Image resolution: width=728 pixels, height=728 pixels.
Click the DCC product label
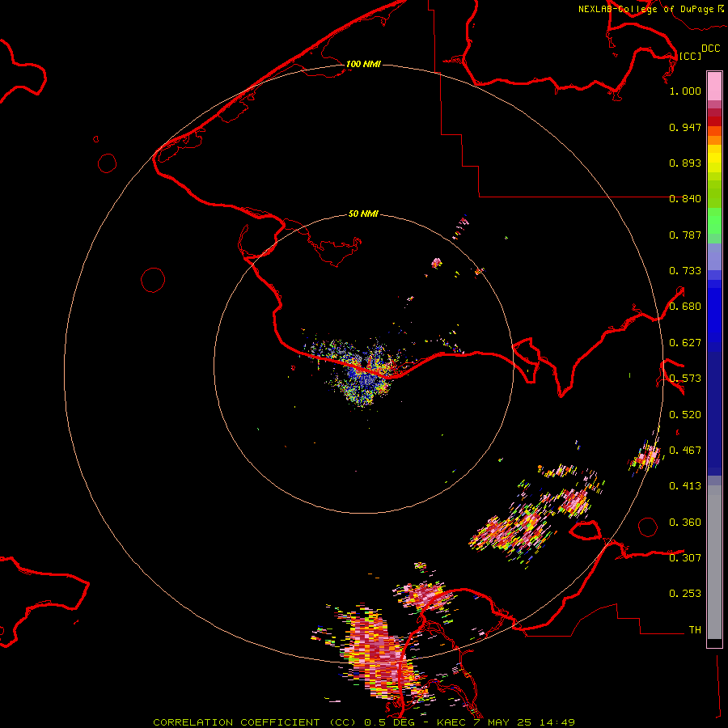[x=710, y=49]
